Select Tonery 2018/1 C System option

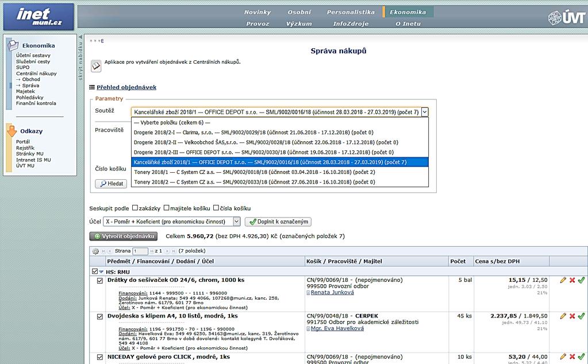pos(280,172)
